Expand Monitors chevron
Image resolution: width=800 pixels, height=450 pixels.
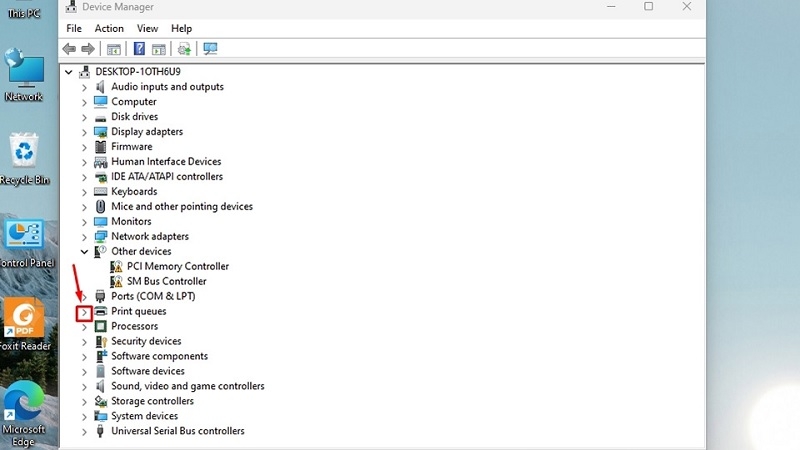[x=84, y=222]
